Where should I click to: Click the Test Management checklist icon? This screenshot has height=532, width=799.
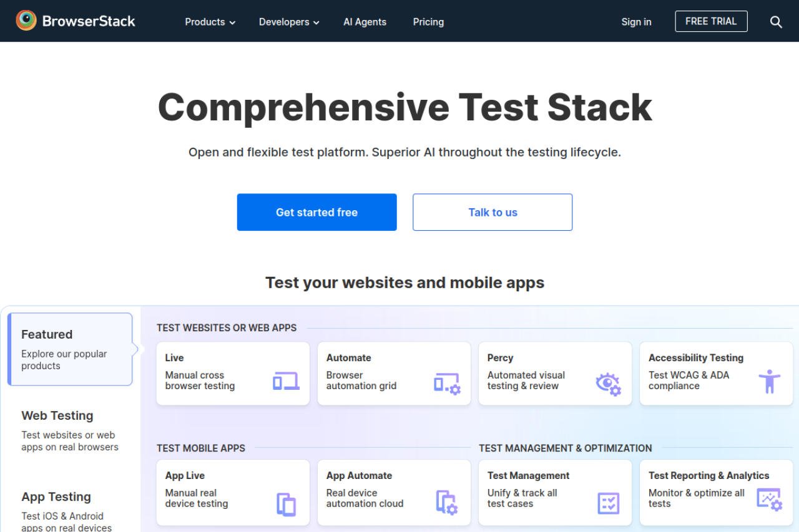(608, 503)
